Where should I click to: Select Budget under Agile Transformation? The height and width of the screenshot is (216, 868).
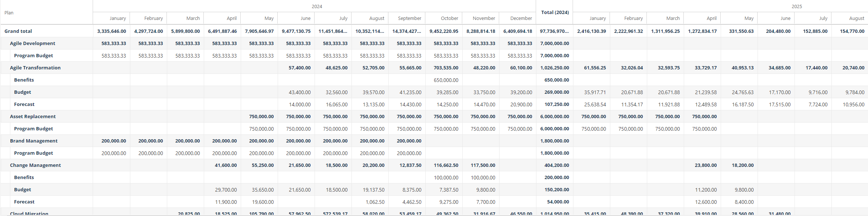coord(23,92)
